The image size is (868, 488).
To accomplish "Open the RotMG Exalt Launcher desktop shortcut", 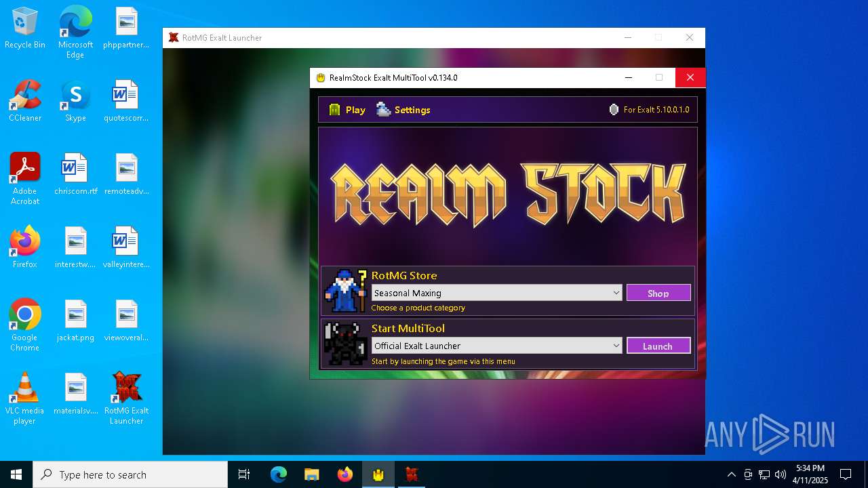I will pos(126,399).
